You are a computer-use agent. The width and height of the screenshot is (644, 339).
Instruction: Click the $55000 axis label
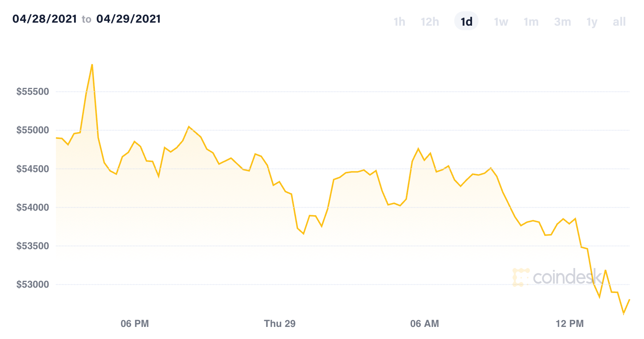32,130
